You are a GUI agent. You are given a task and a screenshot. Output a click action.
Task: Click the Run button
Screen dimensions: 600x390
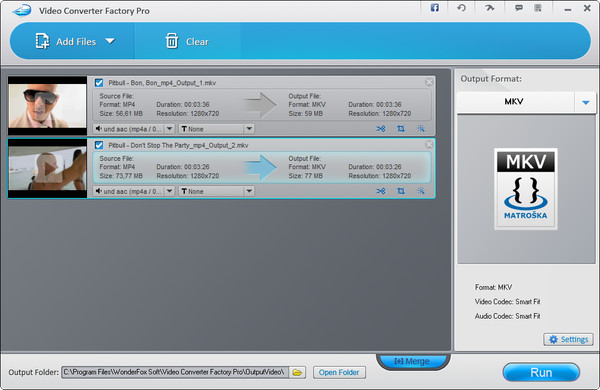(541, 372)
